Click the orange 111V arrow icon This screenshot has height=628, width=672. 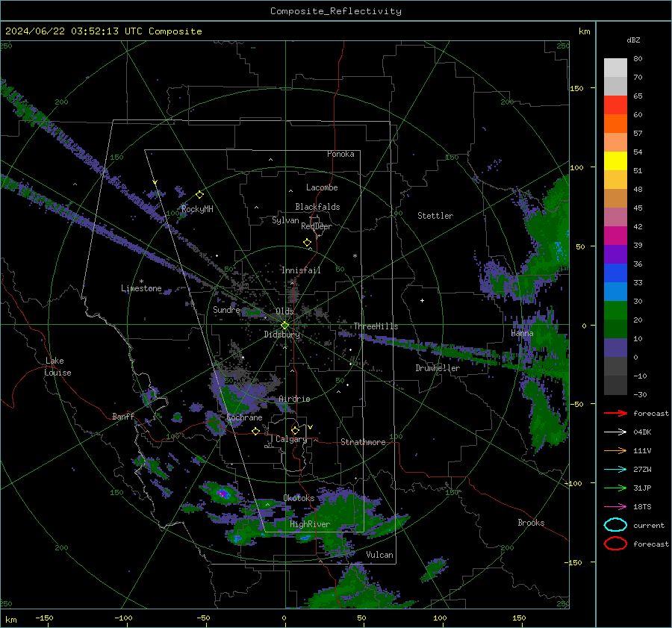pyautogui.click(x=615, y=450)
